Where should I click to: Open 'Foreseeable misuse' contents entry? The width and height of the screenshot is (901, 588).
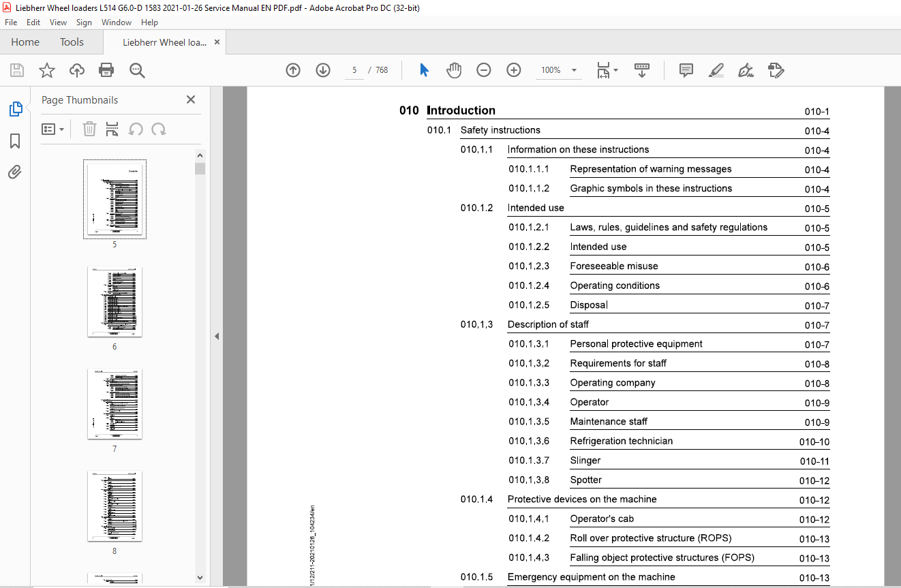click(x=614, y=266)
